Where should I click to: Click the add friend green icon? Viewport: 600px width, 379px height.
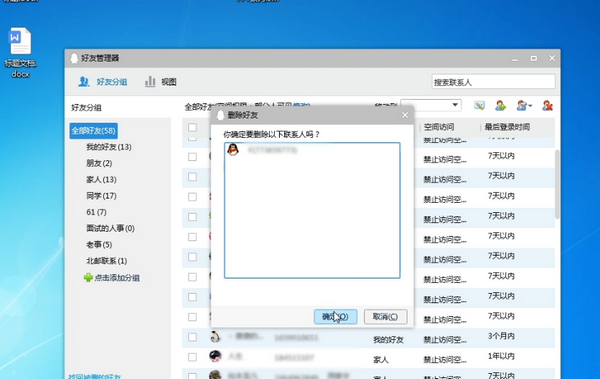pos(501,106)
